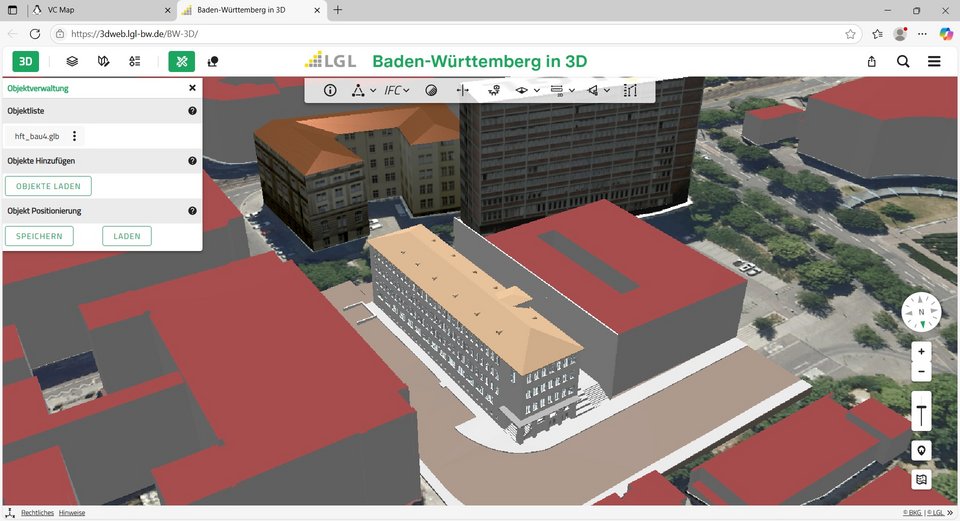This screenshot has height=521, width=960.
Task: Open the hamburger main menu
Action: (x=934, y=61)
